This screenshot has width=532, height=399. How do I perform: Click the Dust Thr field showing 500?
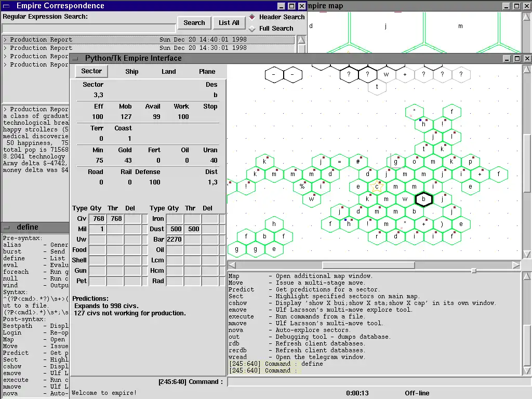(x=192, y=229)
